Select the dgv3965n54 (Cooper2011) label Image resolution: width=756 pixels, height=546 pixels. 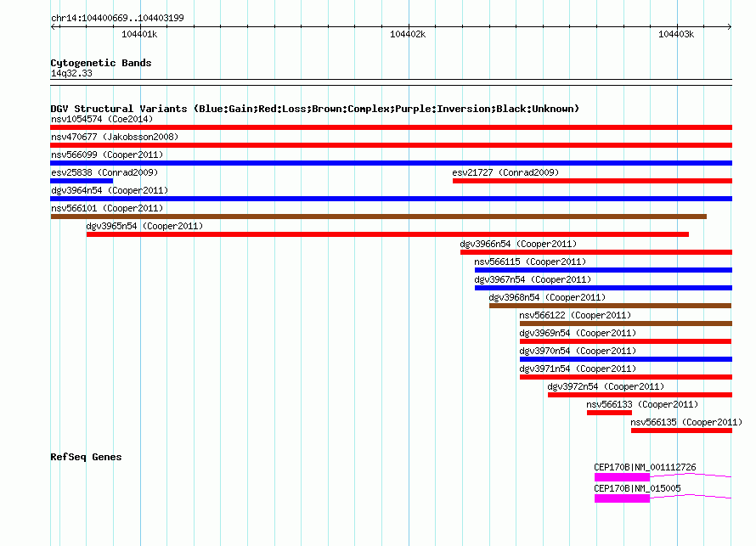point(144,226)
